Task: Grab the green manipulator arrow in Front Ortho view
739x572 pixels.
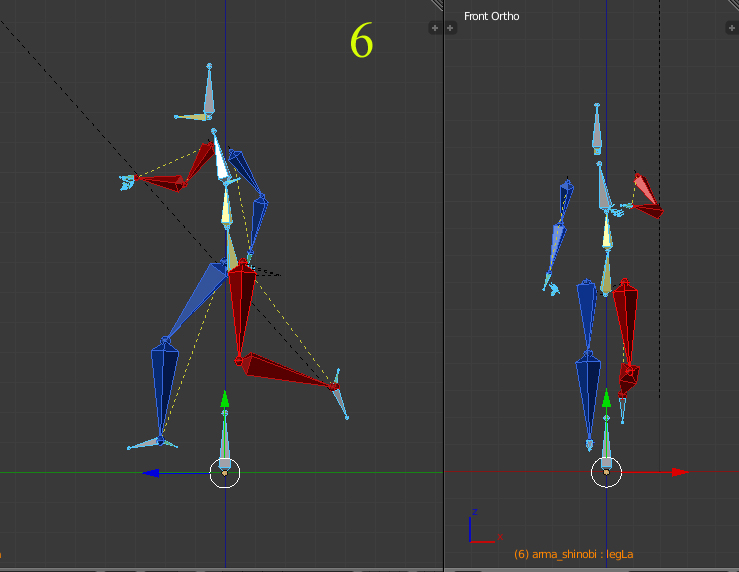Action: pos(607,399)
